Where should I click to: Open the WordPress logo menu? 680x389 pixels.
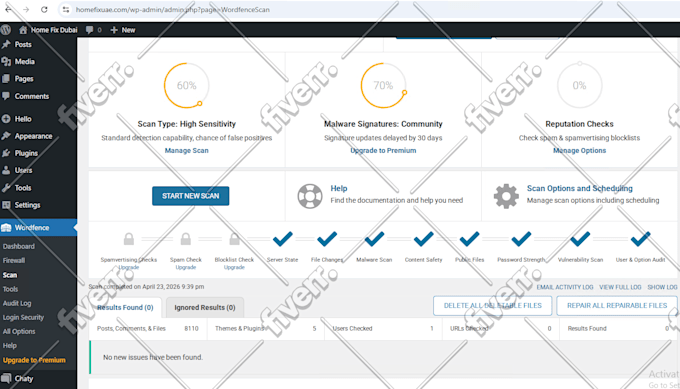point(6,30)
